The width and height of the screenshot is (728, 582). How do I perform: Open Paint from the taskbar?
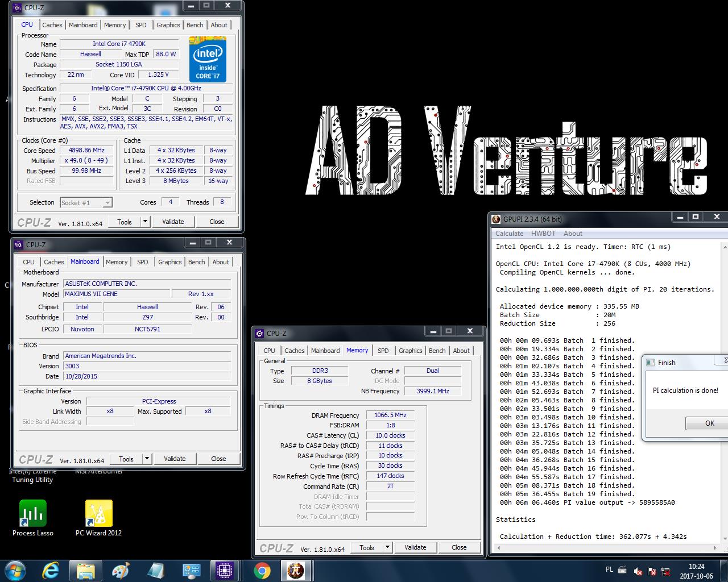click(121, 571)
